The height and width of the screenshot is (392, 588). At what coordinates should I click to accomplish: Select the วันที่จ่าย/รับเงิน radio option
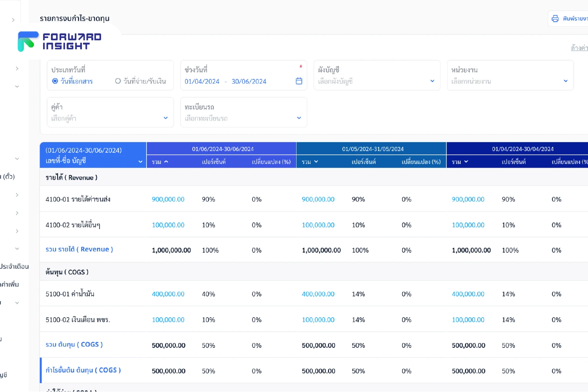coord(118,81)
